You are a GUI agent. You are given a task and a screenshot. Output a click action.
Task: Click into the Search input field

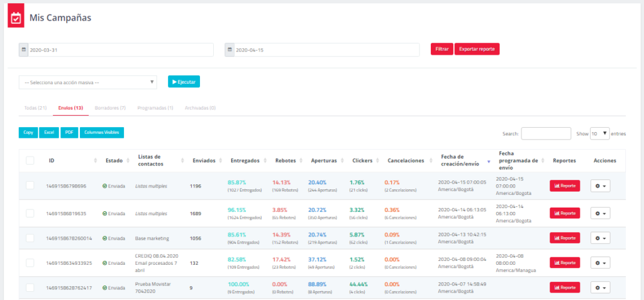coord(546,133)
